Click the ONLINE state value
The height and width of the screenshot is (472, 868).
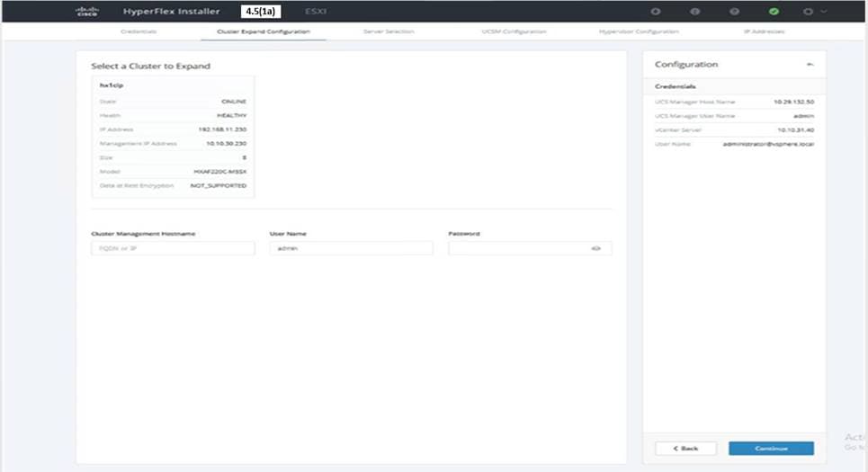(x=234, y=102)
